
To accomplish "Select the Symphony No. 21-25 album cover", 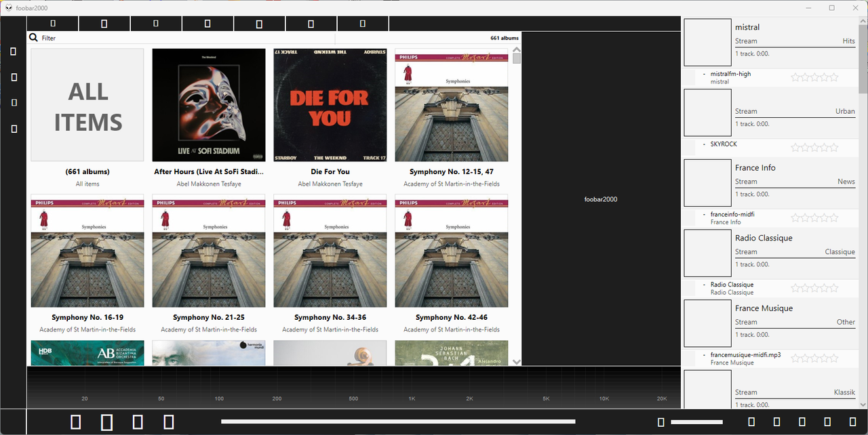I will point(209,251).
